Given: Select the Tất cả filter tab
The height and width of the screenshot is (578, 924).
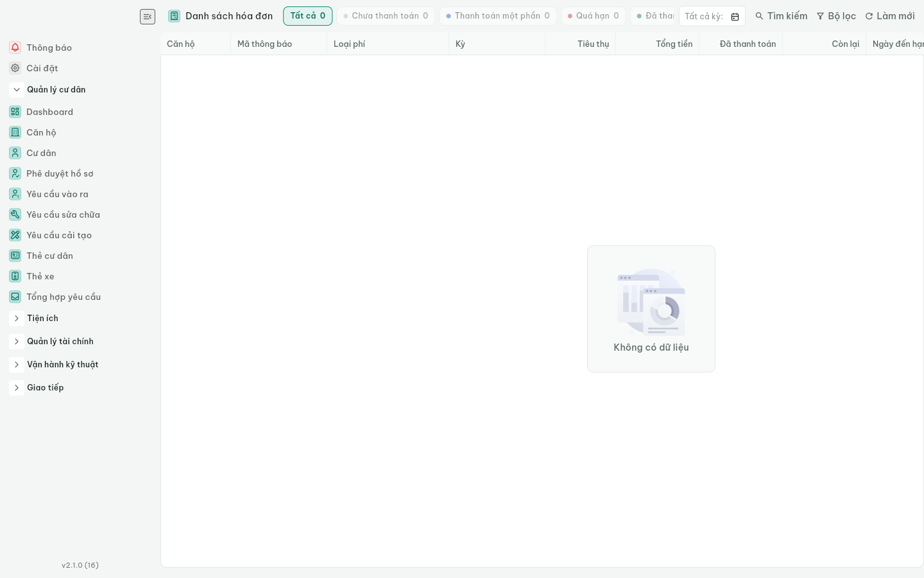Looking at the screenshot, I should click(x=308, y=16).
